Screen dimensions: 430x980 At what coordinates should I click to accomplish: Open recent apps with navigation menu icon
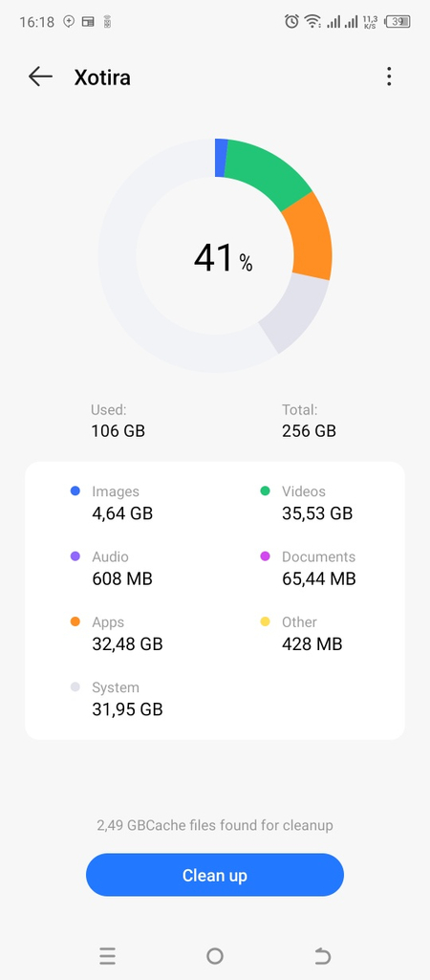click(x=107, y=956)
